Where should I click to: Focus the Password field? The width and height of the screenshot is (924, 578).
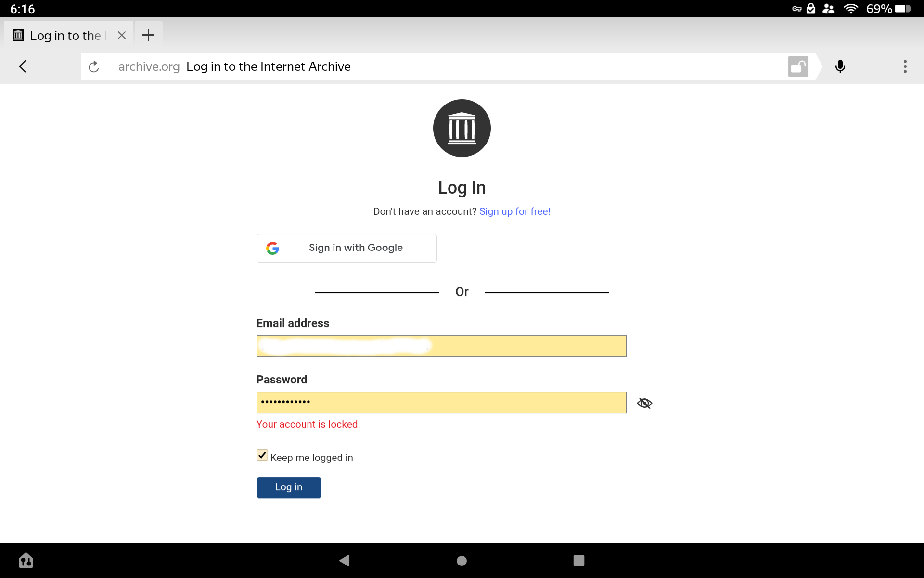[x=441, y=402]
